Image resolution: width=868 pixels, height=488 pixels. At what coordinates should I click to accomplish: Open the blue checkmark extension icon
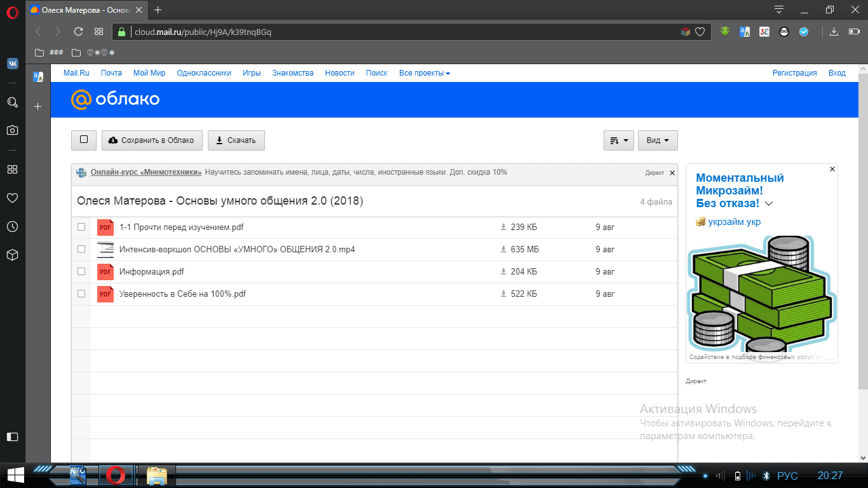[x=804, y=31]
